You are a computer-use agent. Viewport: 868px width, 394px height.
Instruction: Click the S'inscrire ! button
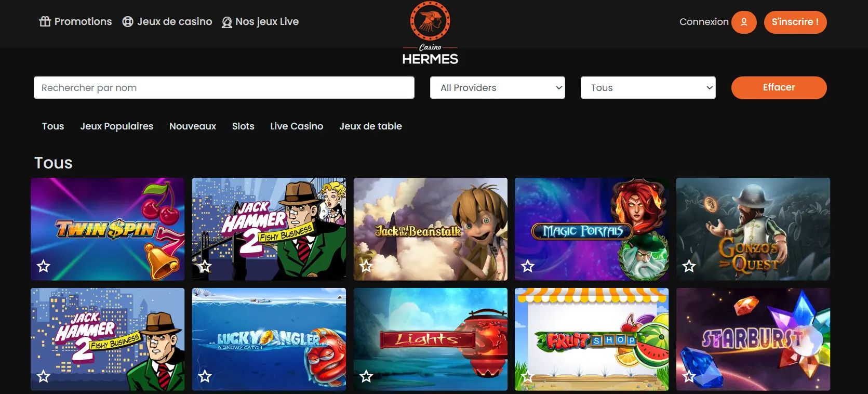tap(795, 22)
